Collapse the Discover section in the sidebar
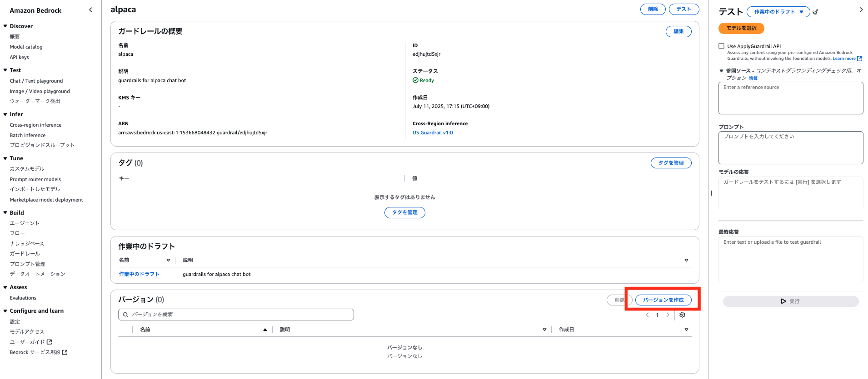The height and width of the screenshot is (379, 868). click(x=5, y=26)
